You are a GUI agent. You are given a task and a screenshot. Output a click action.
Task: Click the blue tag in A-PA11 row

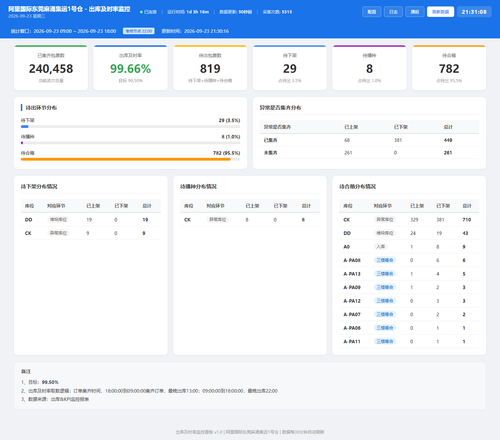pyautogui.click(x=385, y=341)
